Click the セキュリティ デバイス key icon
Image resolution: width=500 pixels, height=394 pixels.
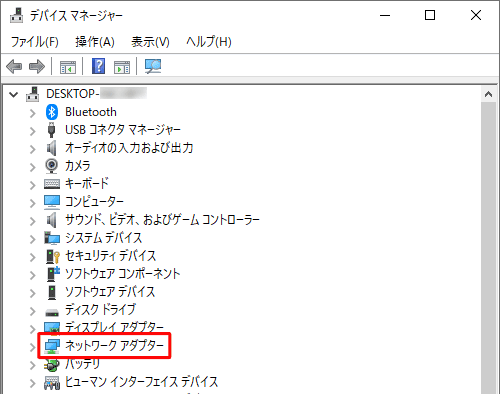pyautogui.click(x=53, y=256)
